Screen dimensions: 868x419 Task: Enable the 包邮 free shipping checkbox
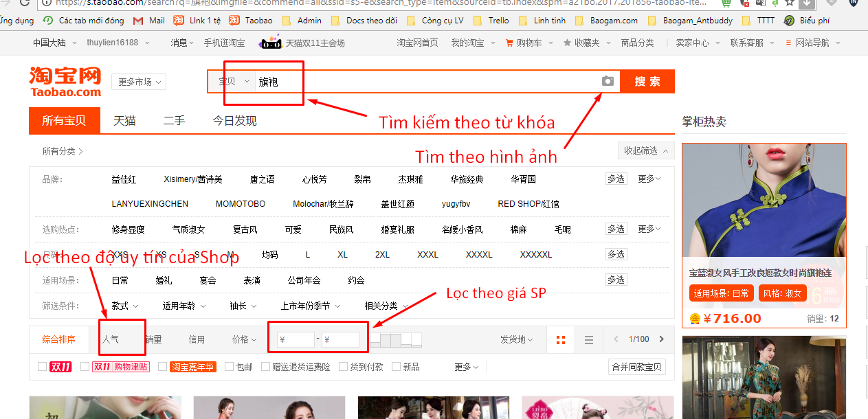coord(230,367)
